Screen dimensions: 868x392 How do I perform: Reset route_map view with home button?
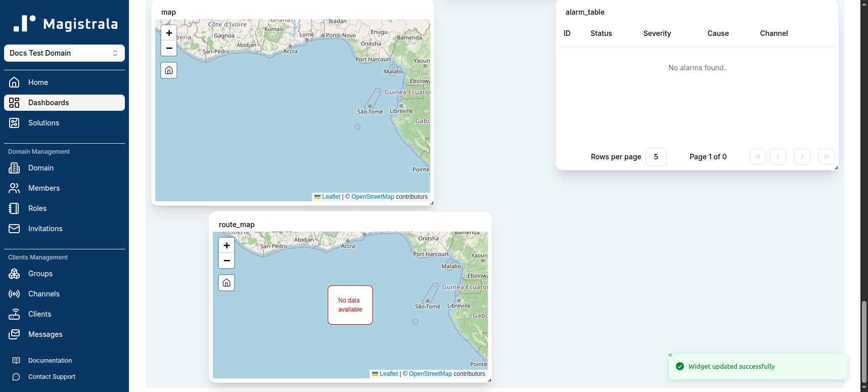226,283
